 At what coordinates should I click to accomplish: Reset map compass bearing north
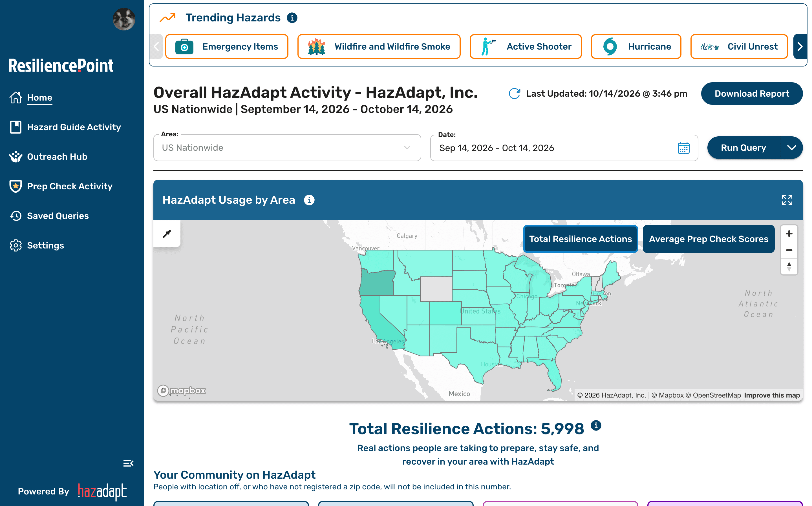pyautogui.click(x=789, y=267)
